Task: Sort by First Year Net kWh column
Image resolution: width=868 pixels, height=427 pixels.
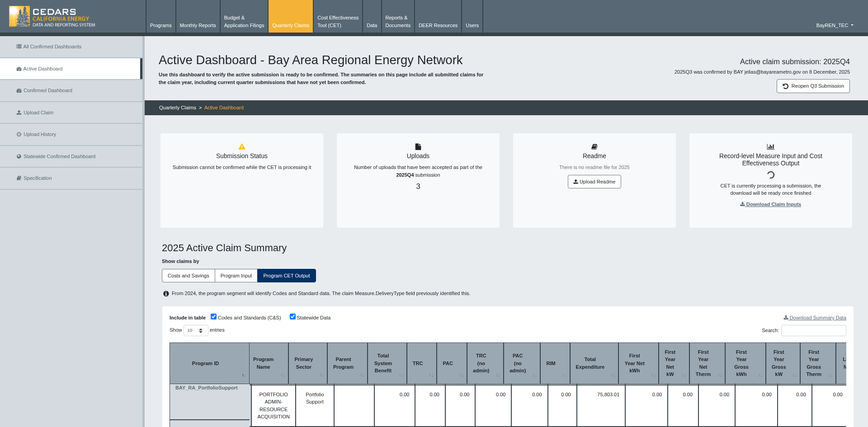Action: (x=638, y=363)
